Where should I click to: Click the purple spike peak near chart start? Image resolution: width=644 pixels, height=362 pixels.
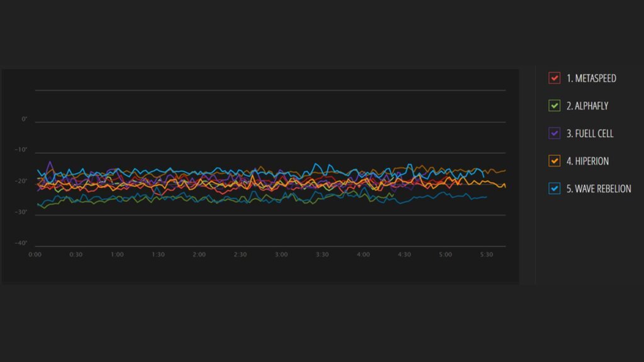[x=50, y=162]
